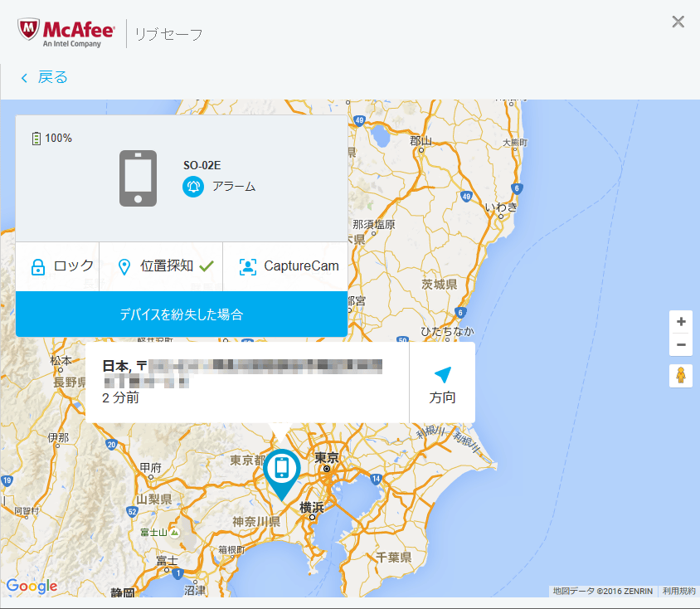The width and height of the screenshot is (700, 609).
Task: Trigger the アラーム bell icon
Action: click(193, 187)
